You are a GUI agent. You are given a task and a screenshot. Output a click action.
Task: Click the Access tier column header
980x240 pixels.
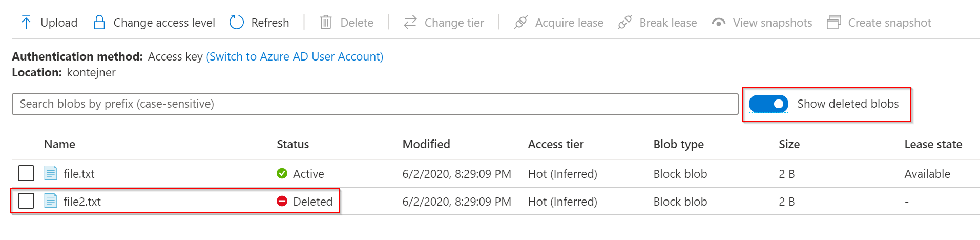556,144
